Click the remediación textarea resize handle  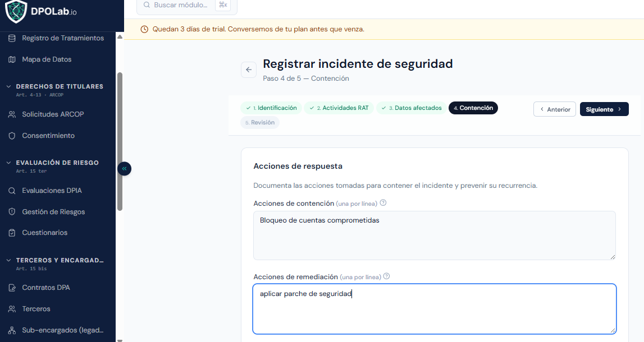pos(613,330)
